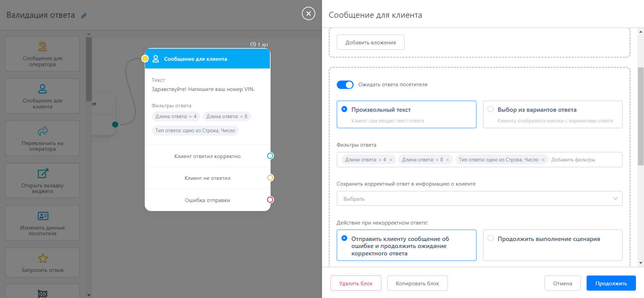Close the panel with the round X button
This screenshot has height=298, width=644.
click(x=308, y=14)
